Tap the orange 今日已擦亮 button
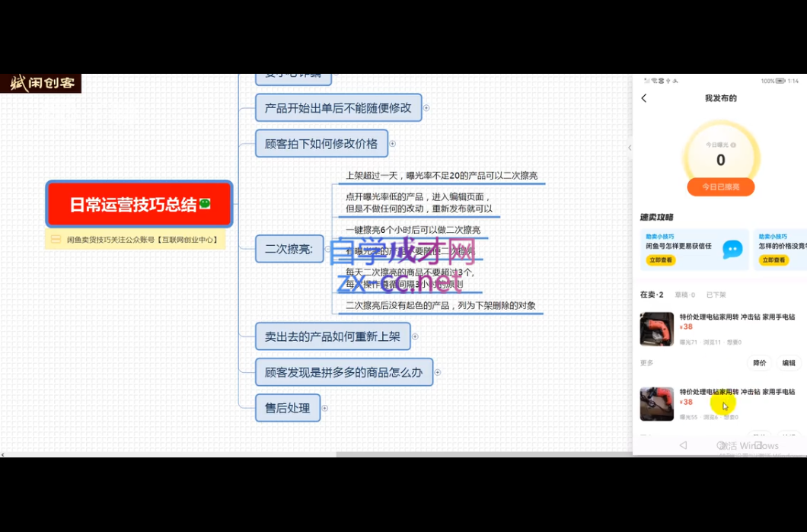Image resolution: width=807 pixels, height=532 pixels. pyautogui.click(x=720, y=186)
